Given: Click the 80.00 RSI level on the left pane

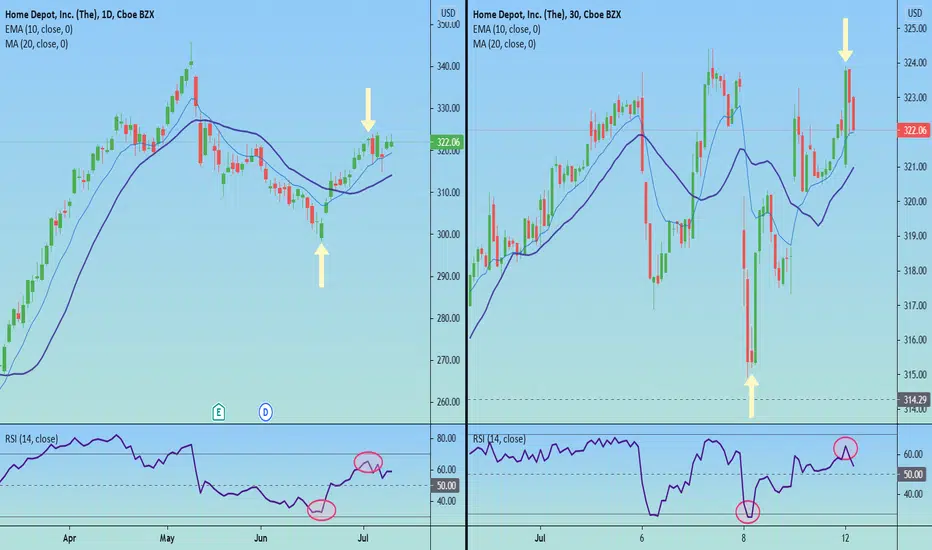Looking at the screenshot, I should (x=446, y=439).
